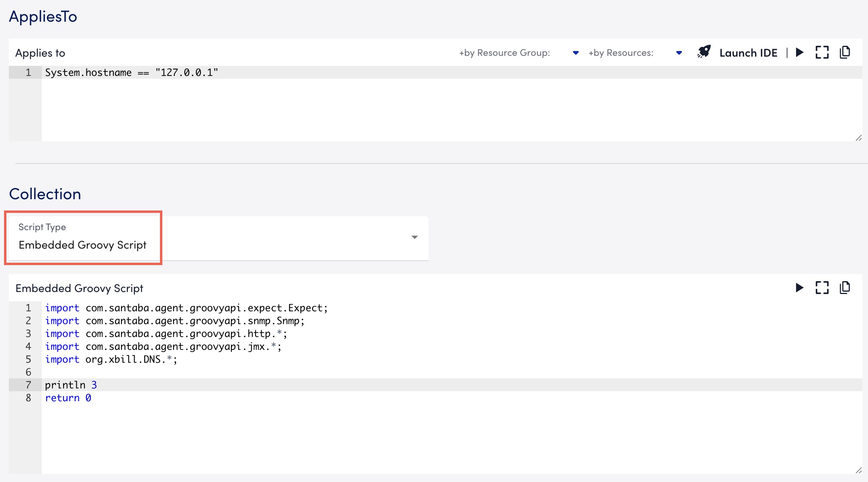Open the Script Type dropdown

tap(414, 238)
